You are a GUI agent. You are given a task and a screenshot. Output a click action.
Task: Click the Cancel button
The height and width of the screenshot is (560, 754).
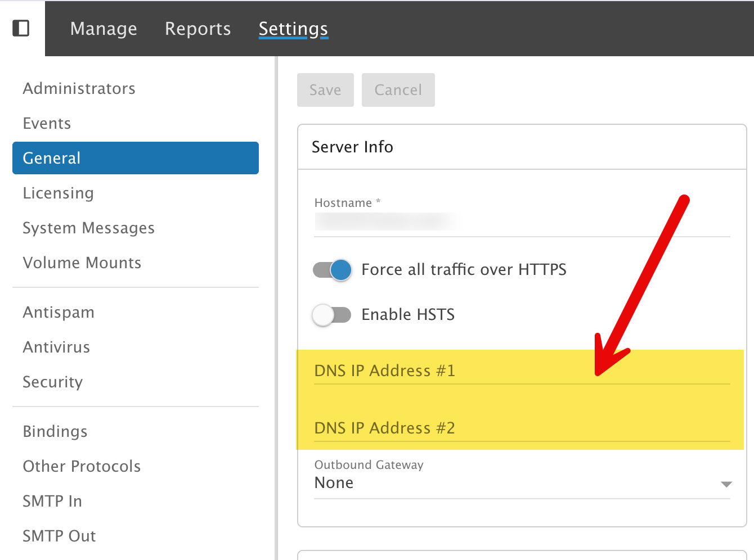point(398,90)
